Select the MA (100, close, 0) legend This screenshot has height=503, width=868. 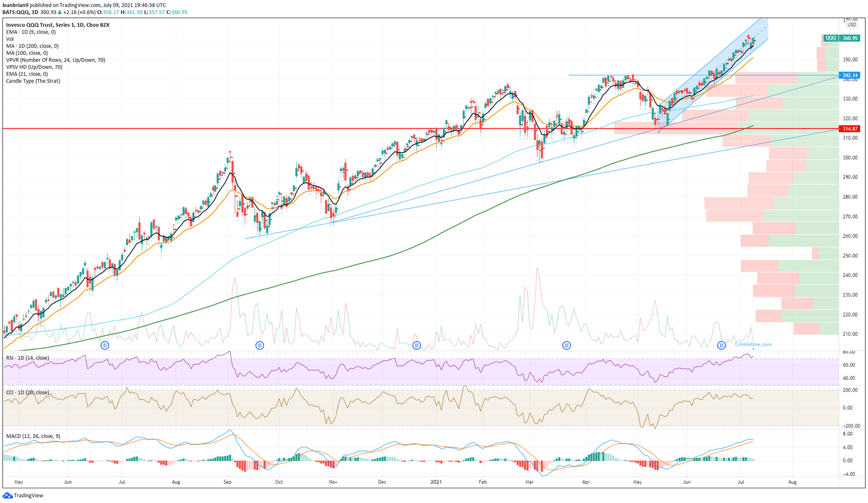tap(27, 53)
